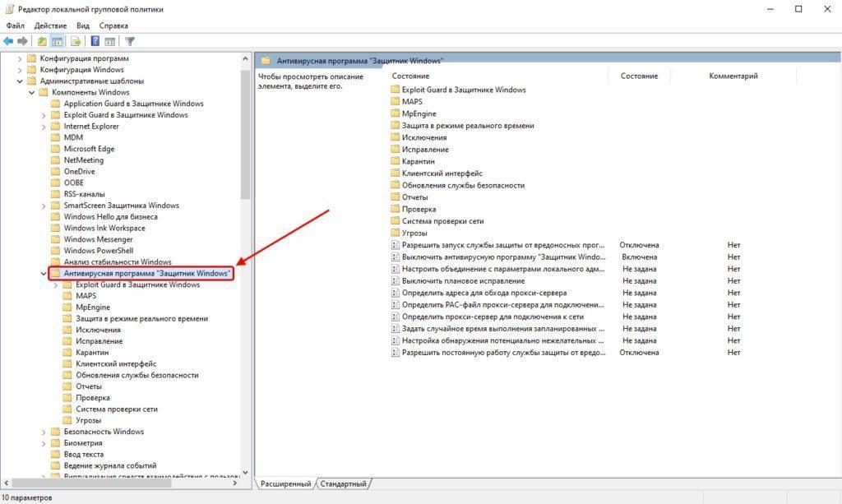The height and width of the screenshot is (504, 842).
Task: Expand the Internet Explorer tree node
Action: click(x=44, y=127)
